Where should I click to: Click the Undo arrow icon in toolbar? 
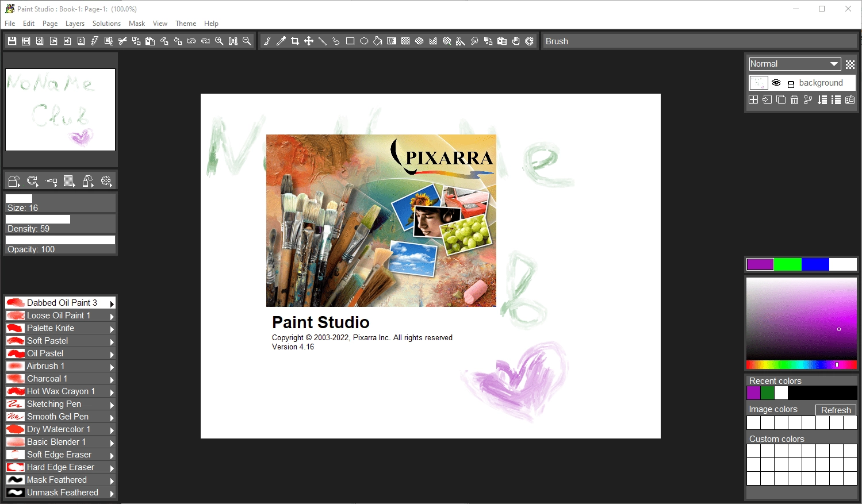191,41
